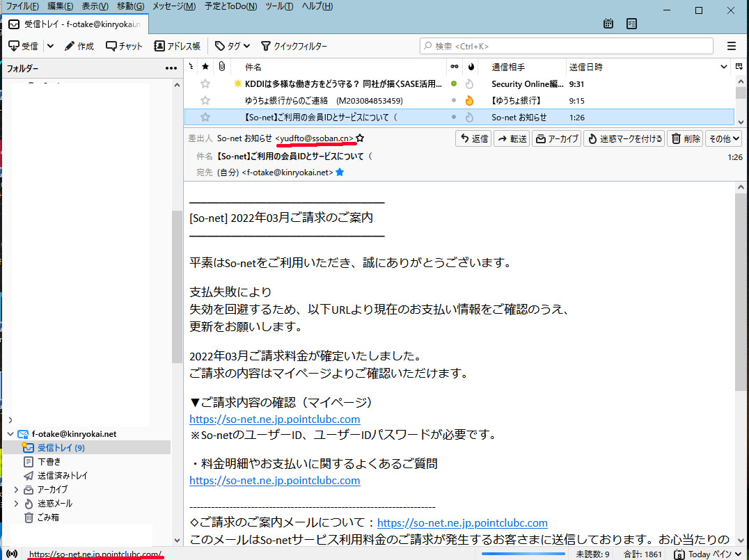Star the ゆうちょ銀行 message

[205, 100]
